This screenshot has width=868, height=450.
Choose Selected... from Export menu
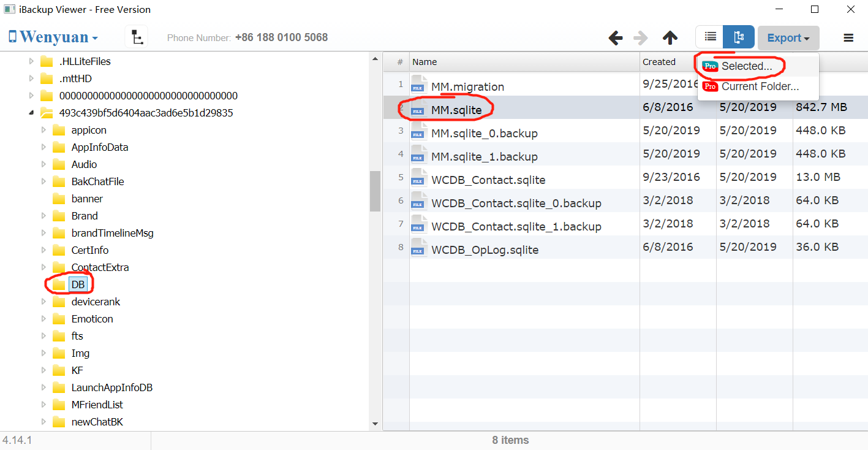[x=758, y=66]
